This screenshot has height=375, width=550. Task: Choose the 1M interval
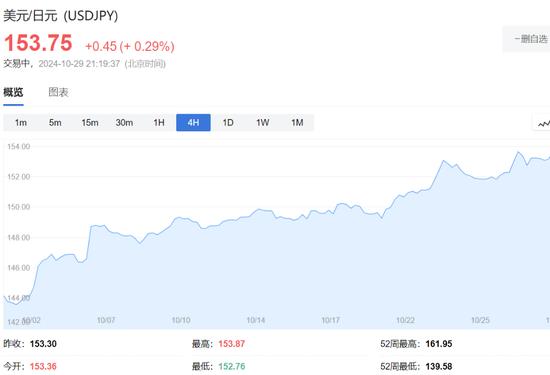point(297,122)
